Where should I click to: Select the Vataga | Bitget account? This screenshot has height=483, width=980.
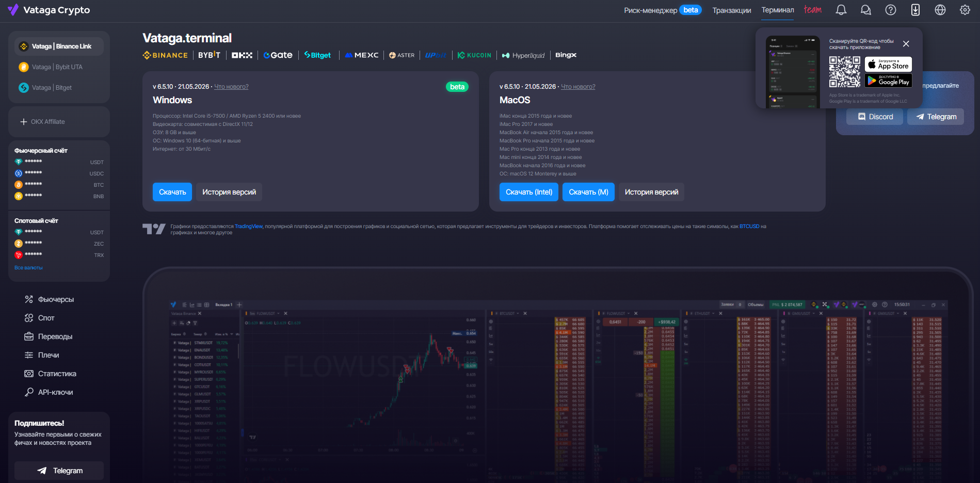click(x=59, y=88)
